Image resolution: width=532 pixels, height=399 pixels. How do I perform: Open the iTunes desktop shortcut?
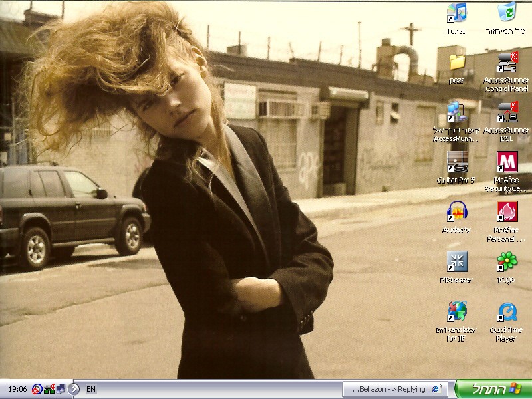(456, 13)
